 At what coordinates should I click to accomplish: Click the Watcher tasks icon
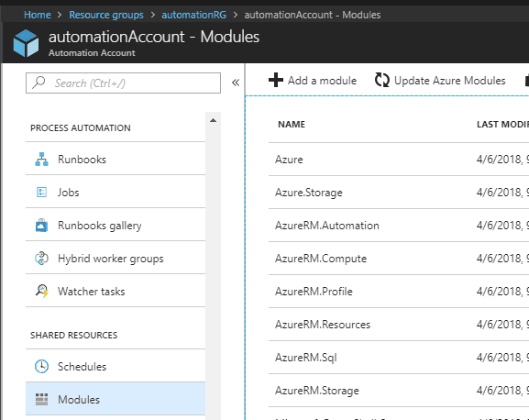42,291
